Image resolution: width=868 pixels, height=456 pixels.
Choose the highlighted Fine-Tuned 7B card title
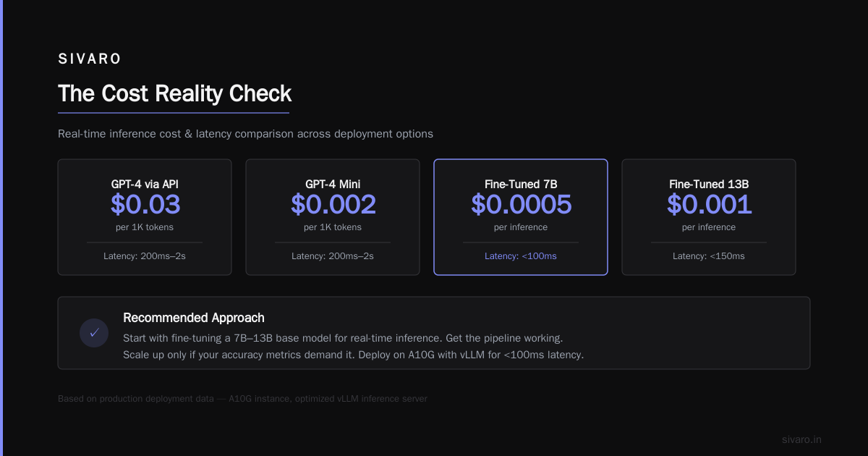521,185
